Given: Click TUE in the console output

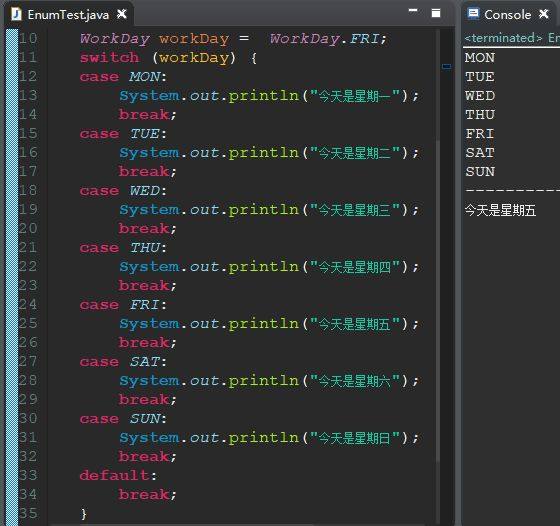Looking at the screenshot, I should pos(480,77).
